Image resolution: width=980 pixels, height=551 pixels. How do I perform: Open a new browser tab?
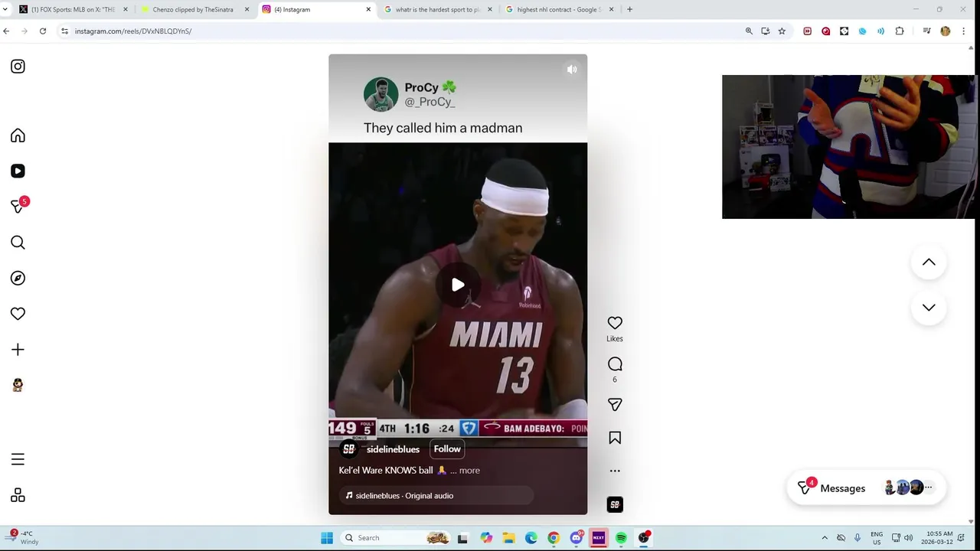coord(629,9)
